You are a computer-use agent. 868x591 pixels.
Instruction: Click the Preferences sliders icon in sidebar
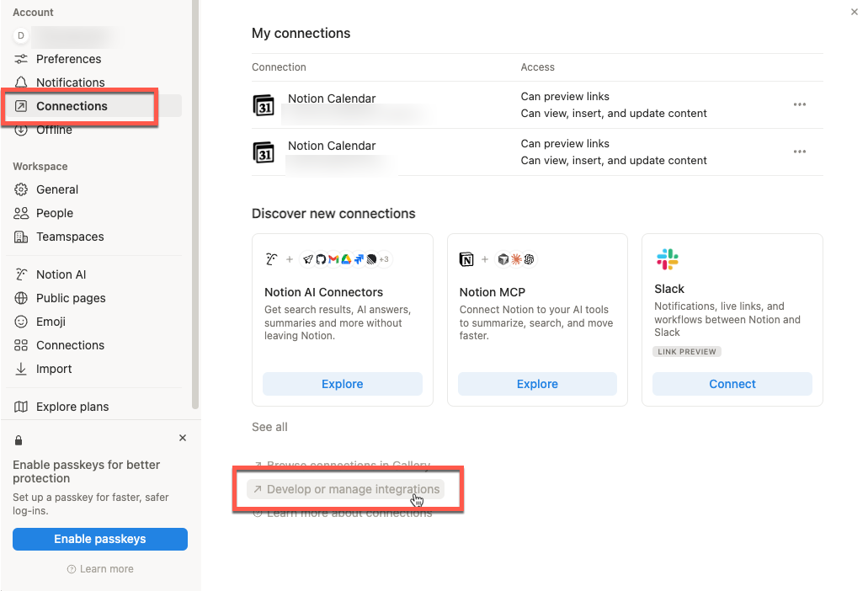coord(21,59)
